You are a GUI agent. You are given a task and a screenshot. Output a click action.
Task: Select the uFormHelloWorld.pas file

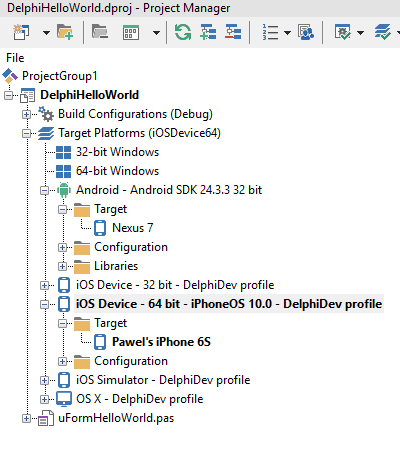click(116, 418)
